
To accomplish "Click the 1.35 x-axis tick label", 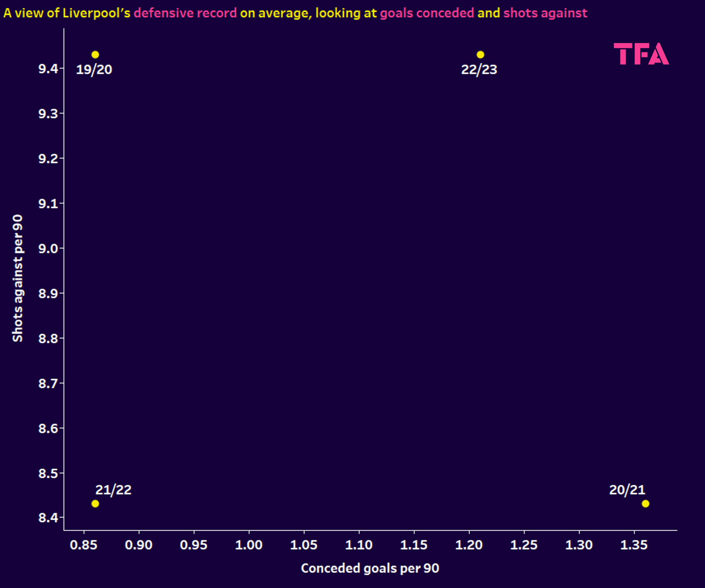I will (x=634, y=545).
